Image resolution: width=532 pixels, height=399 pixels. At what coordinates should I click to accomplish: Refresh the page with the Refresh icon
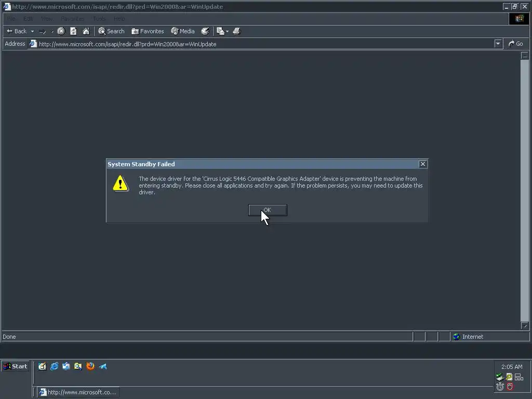[x=74, y=31]
